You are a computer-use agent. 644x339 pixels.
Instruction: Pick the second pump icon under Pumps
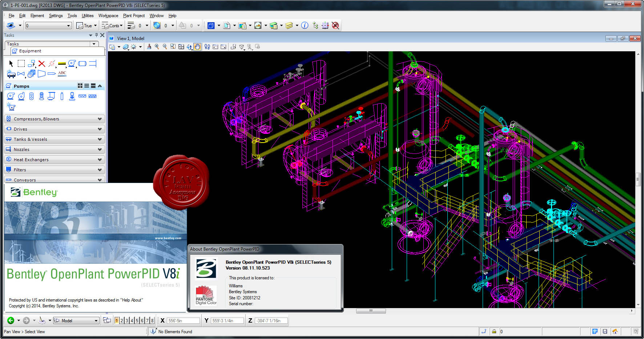click(x=21, y=96)
